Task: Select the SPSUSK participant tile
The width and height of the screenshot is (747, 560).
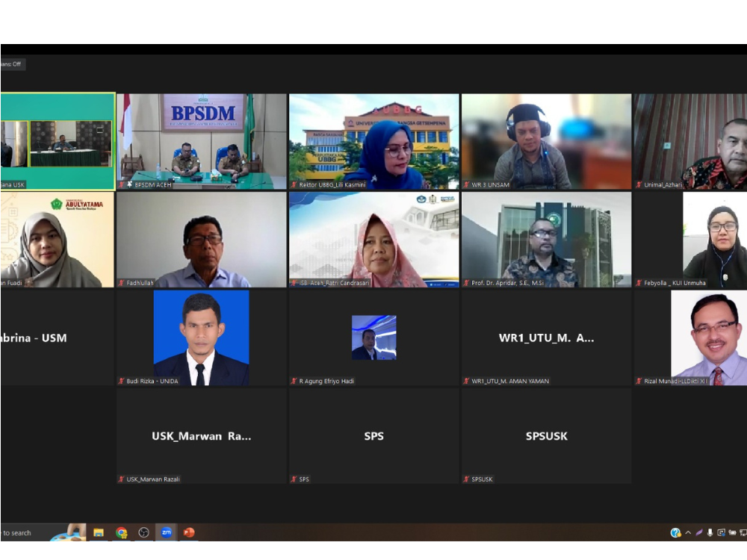Action: (547, 436)
